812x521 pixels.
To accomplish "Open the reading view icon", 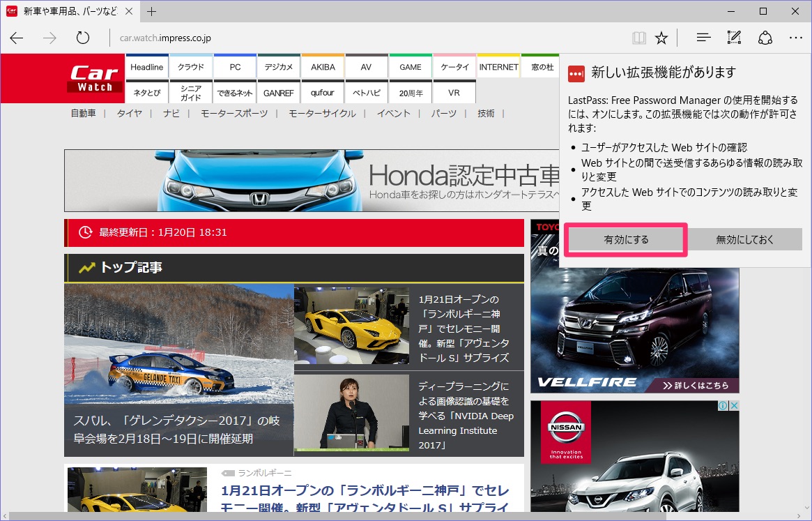I will 639,38.
